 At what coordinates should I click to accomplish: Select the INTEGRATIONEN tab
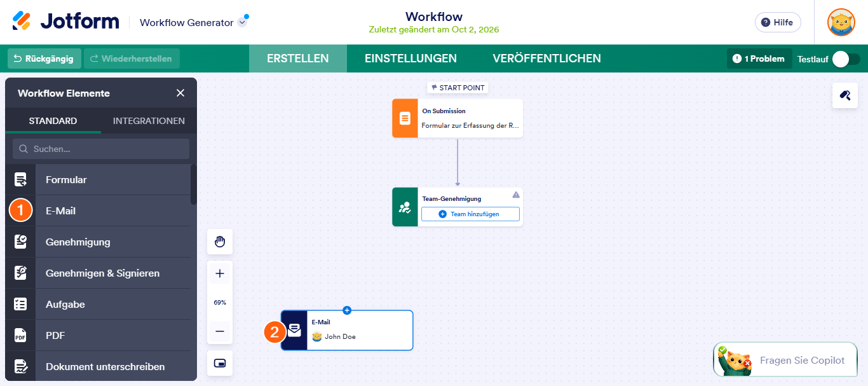tap(149, 121)
